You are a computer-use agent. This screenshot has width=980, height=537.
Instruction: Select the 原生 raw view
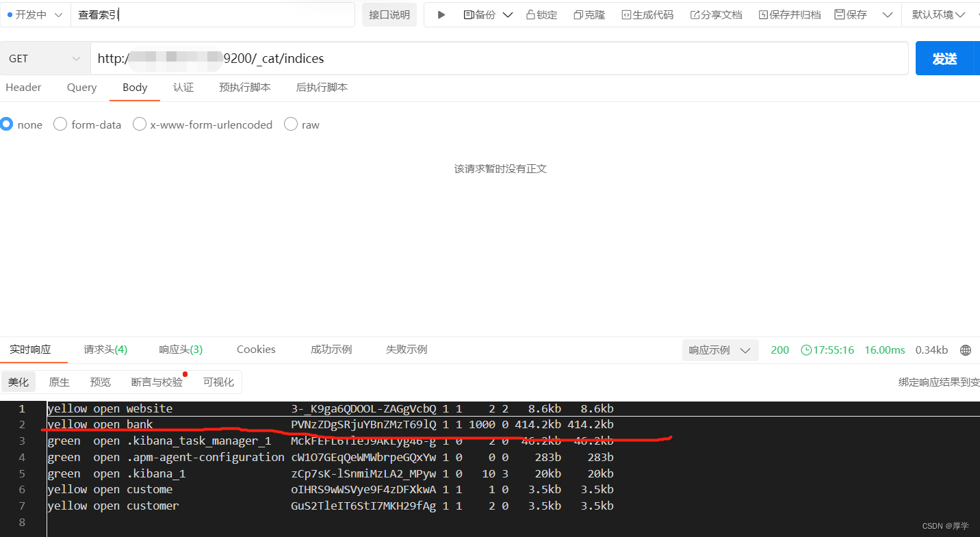point(59,382)
